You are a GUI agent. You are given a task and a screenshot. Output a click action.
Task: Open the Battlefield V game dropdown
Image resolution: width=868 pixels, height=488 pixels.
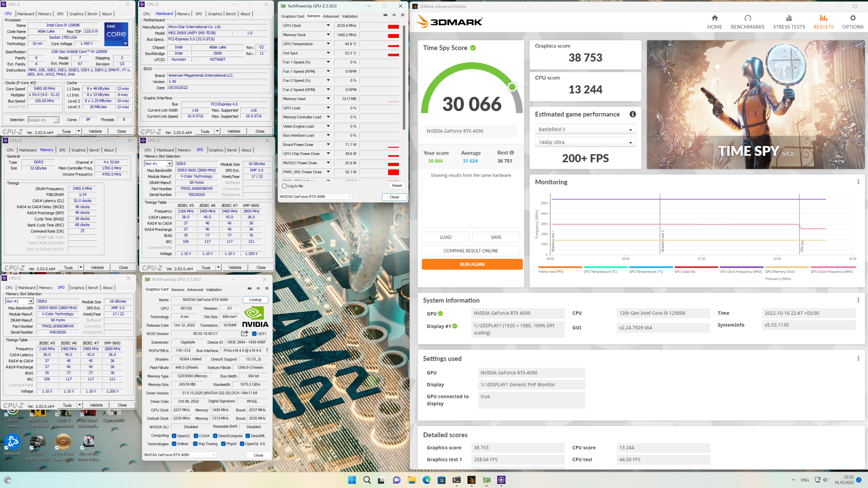coord(585,129)
